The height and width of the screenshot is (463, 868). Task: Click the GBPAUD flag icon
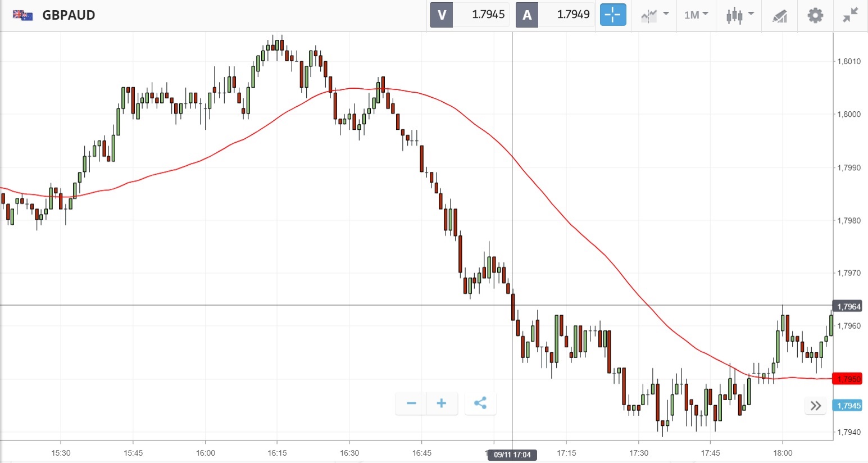coord(22,15)
